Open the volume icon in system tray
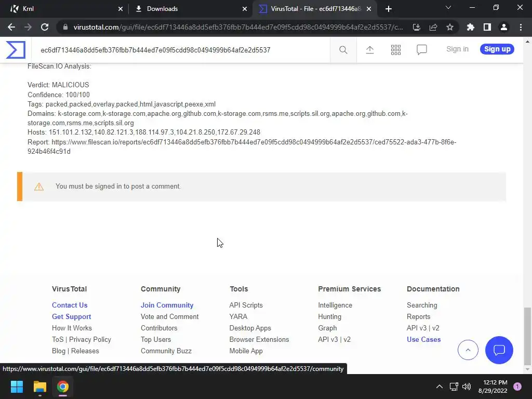Viewport: 532px width, 399px height. coord(467,387)
